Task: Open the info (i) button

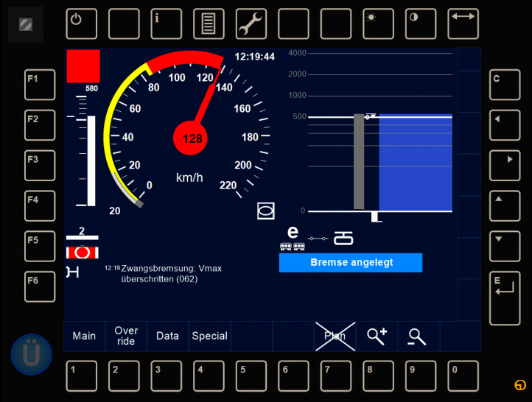Action: [167, 24]
